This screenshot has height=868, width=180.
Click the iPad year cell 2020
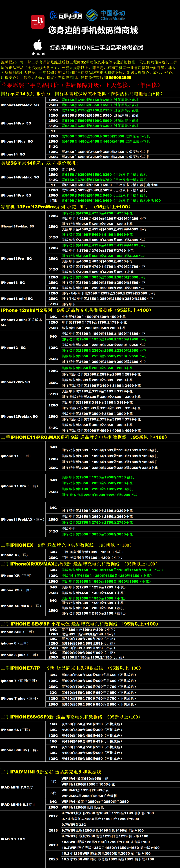(x=53, y=859)
